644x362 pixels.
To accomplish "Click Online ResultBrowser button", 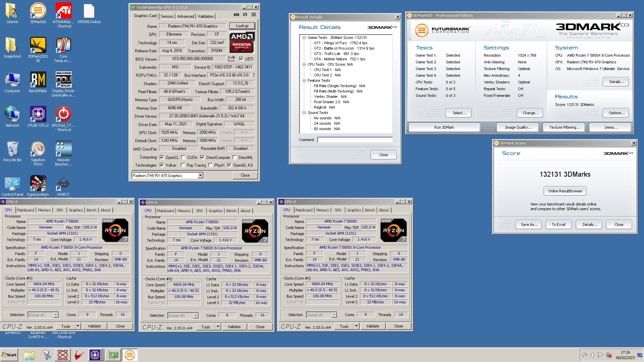I will (565, 191).
